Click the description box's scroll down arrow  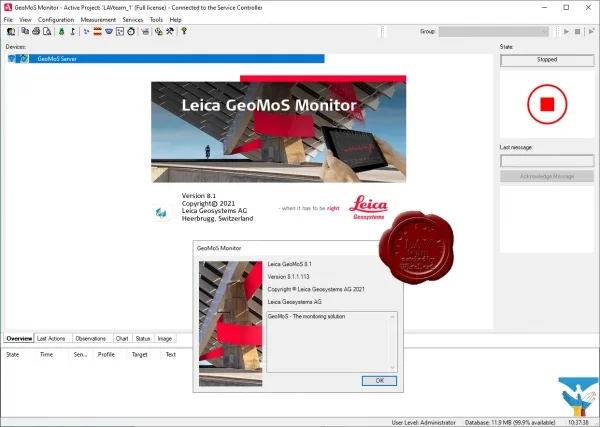pyautogui.click(x=392, y=367)
